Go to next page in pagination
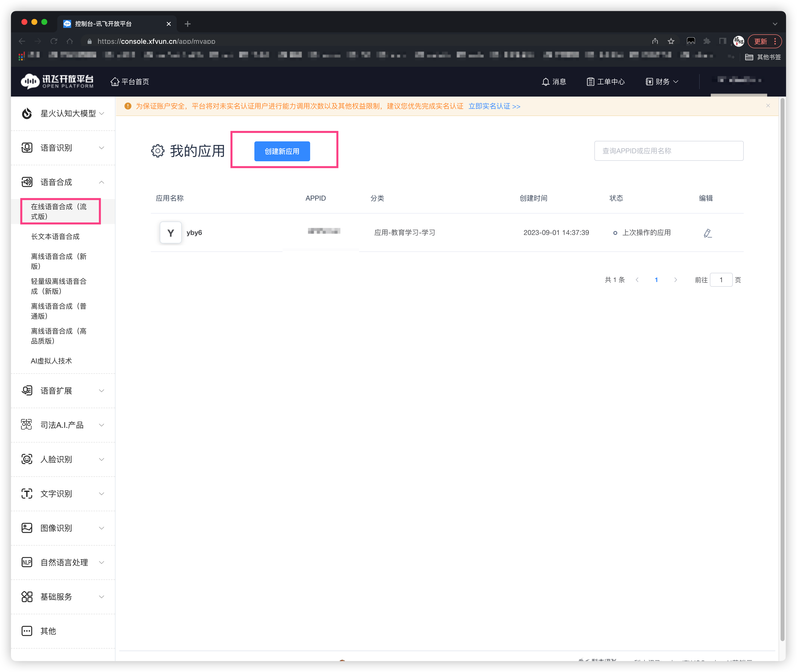Viewport: 797px width, 672px height. pos(676,280)
